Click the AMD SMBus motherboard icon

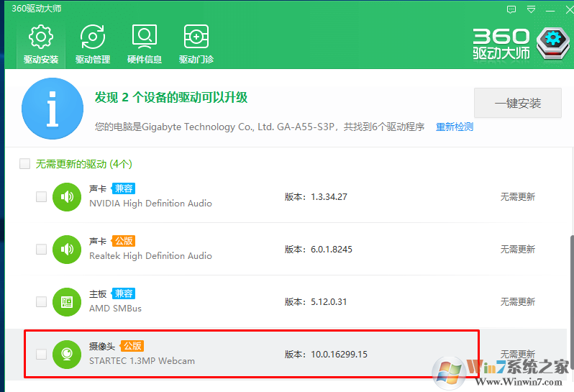[67, 302]
